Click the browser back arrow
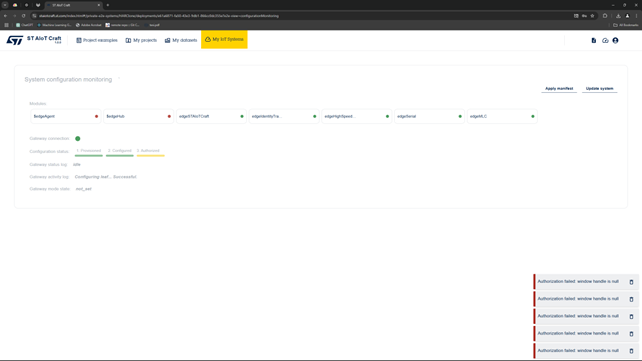 pyautogui.click(x=5, y=16)
